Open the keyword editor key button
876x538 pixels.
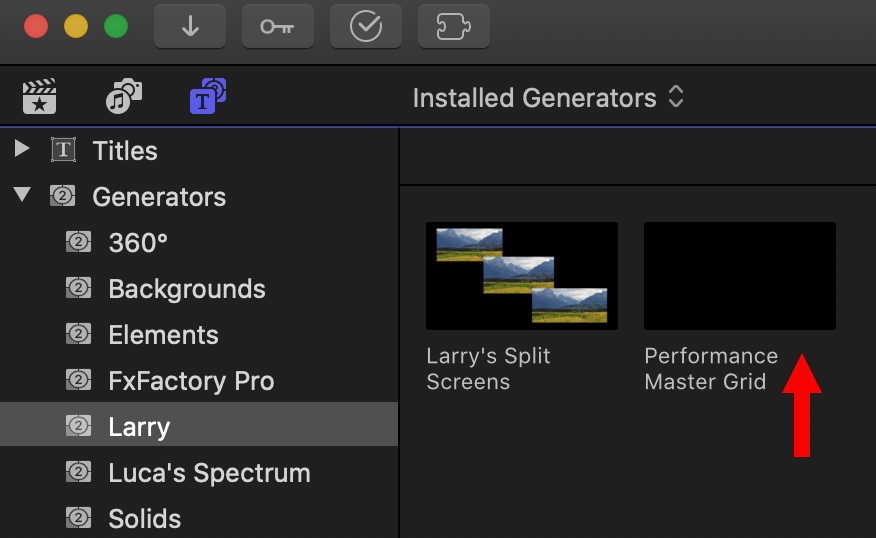click(x=278, y=26)
